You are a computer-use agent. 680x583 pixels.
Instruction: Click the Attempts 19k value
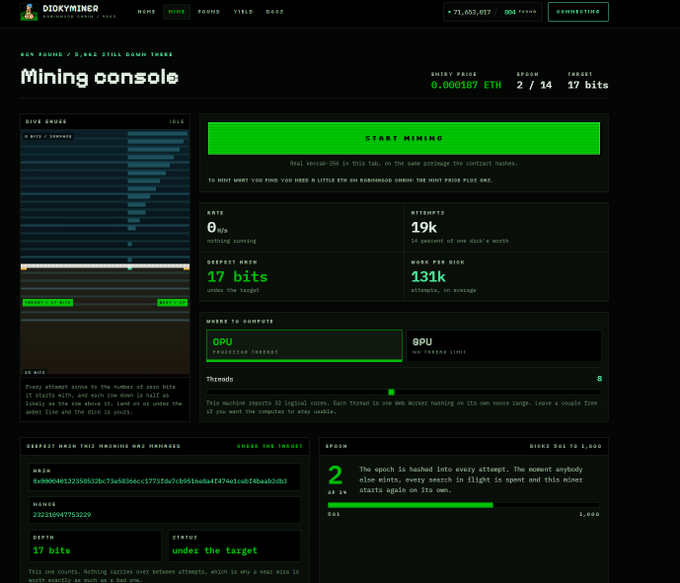(424, 227)
